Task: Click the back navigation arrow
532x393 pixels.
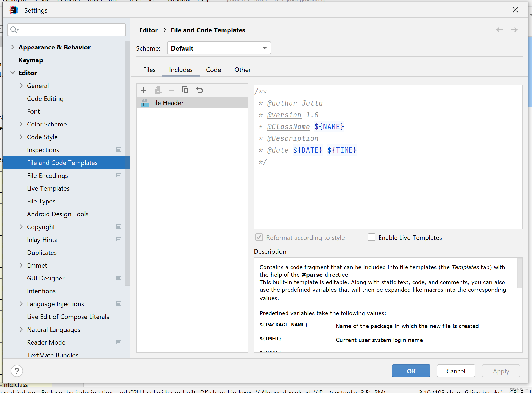Action: tap(499, 30)
